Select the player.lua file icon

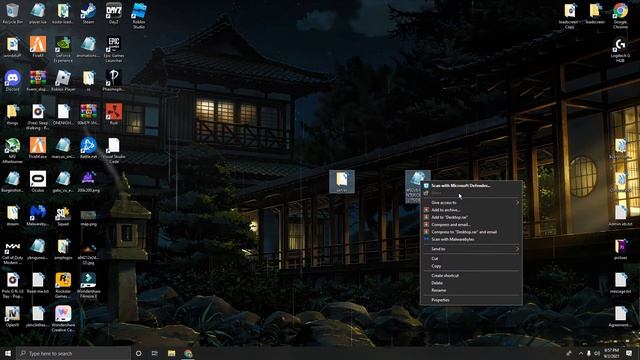(x=38, y=13)
